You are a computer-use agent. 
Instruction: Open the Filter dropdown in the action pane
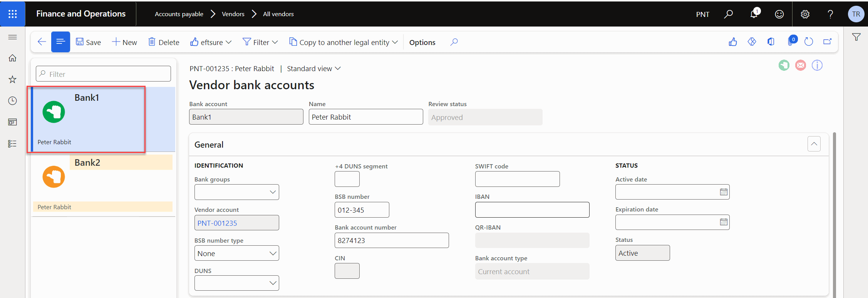(260, 42)
